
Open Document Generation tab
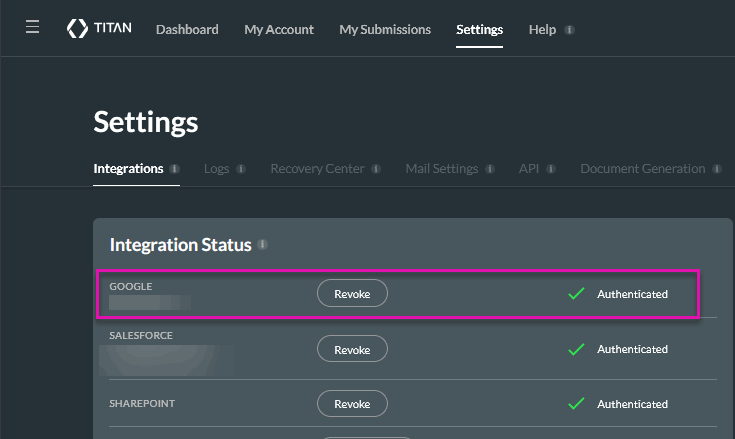point(643,169)
